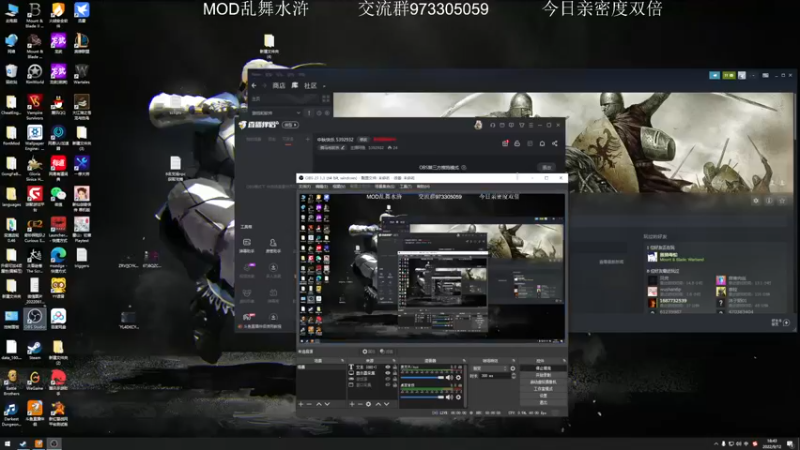
Task: Open the Microsoft Edge desktop shortcut
Action: 58,257
